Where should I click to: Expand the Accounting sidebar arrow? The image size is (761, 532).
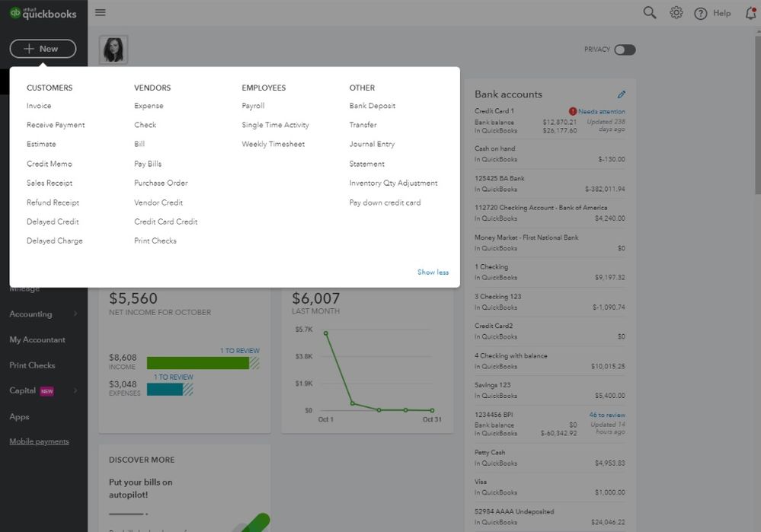[75, 314]
